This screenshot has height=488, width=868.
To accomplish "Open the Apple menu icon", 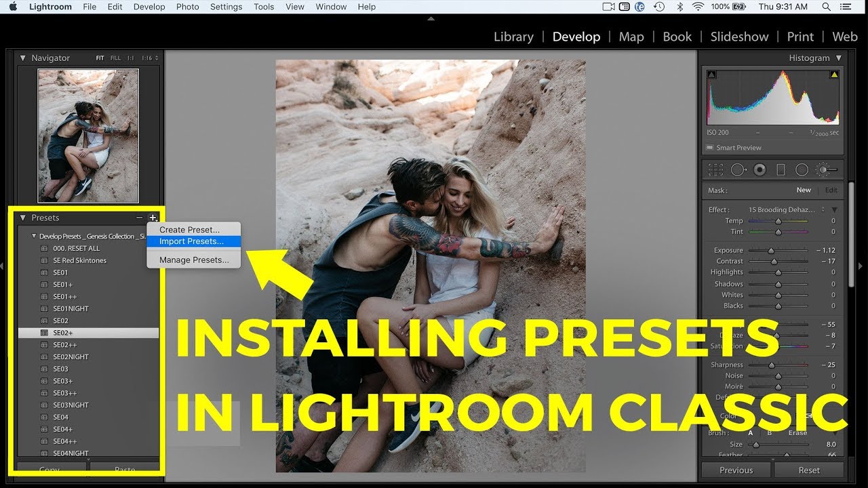I will pyautogui.click(x=13, y=7).
